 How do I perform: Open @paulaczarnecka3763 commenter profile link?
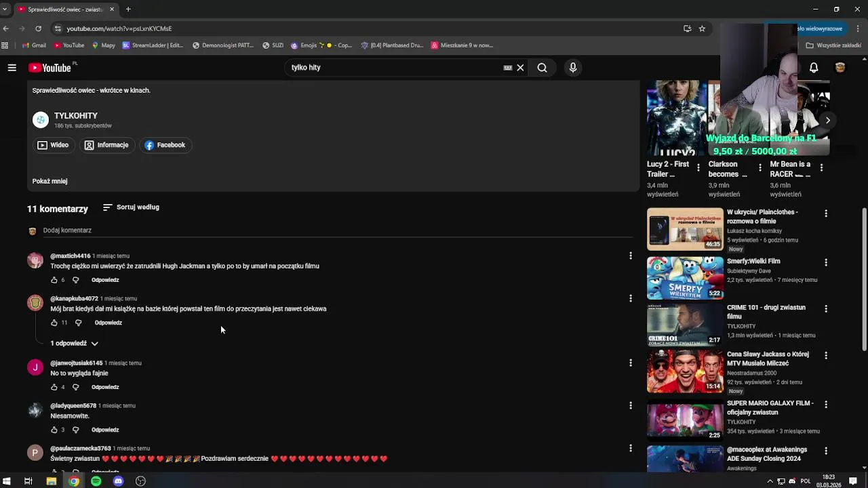coord(81,449)
